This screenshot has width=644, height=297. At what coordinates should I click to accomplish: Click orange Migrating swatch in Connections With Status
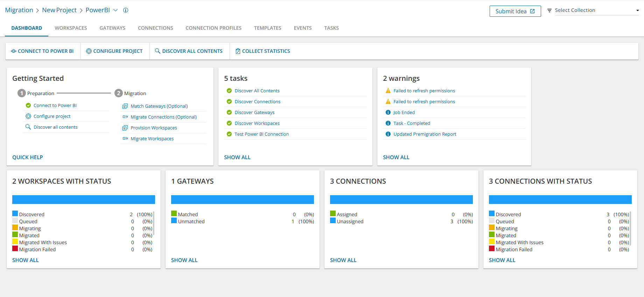click(492, 227)
